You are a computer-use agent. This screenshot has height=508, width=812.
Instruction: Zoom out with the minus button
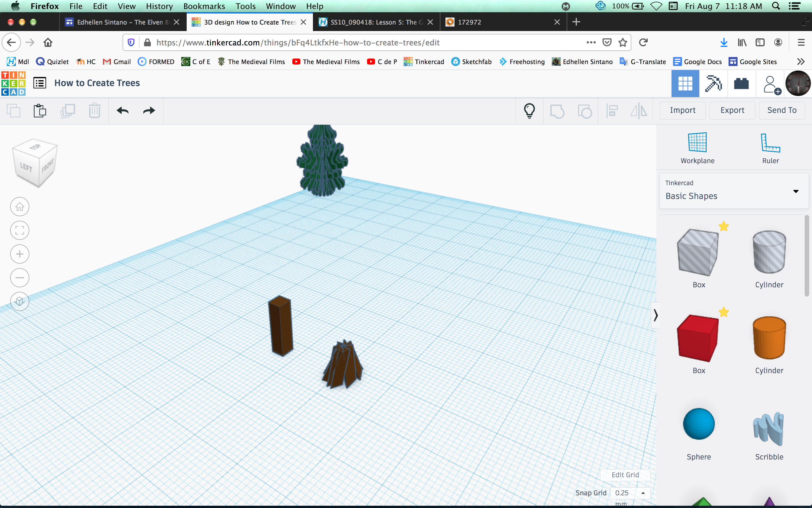(20, 278)
